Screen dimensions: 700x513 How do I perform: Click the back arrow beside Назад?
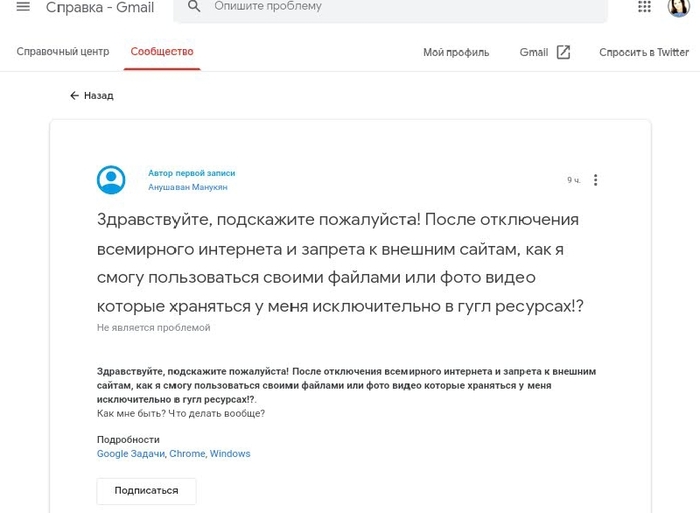(x=74, y=96)
